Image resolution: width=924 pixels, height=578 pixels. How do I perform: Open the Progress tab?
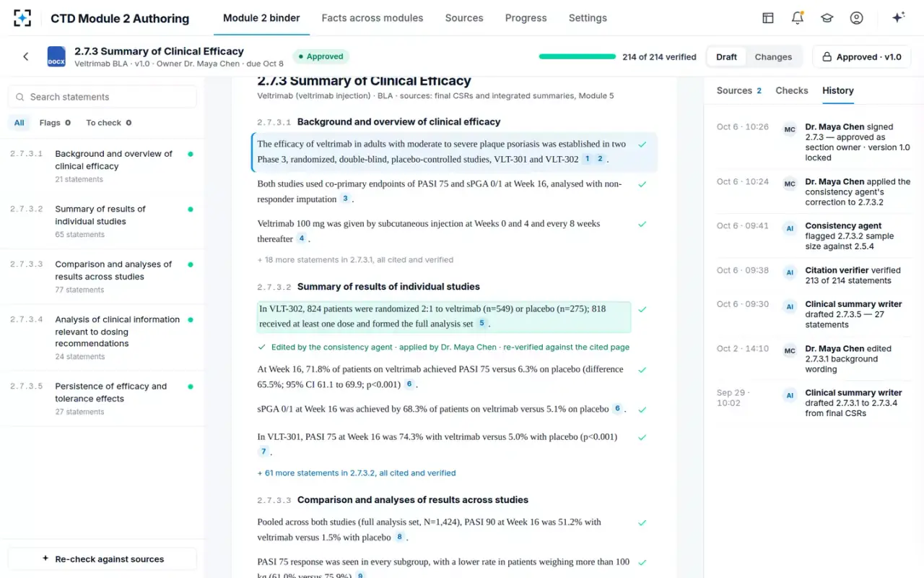[x=526, y=18]
